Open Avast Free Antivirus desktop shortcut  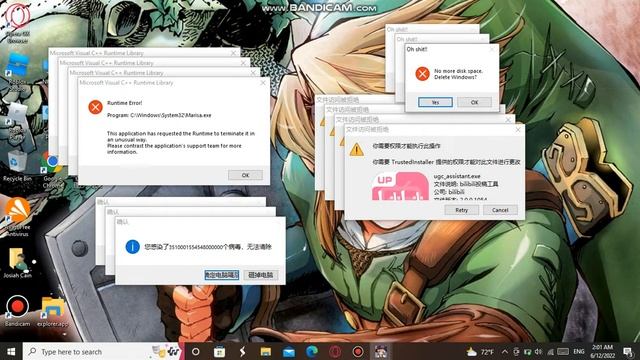[x=17, y=216]
